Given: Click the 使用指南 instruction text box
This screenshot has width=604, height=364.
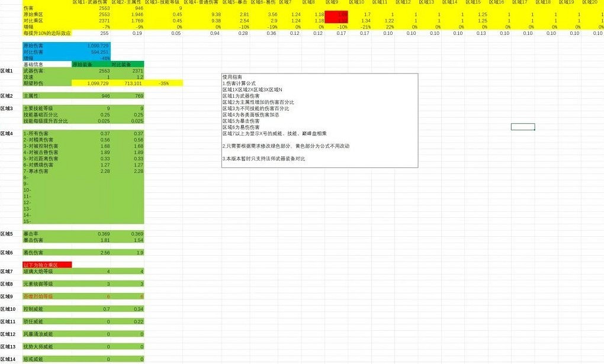Looking at the screenshot, I should [320, 120].
